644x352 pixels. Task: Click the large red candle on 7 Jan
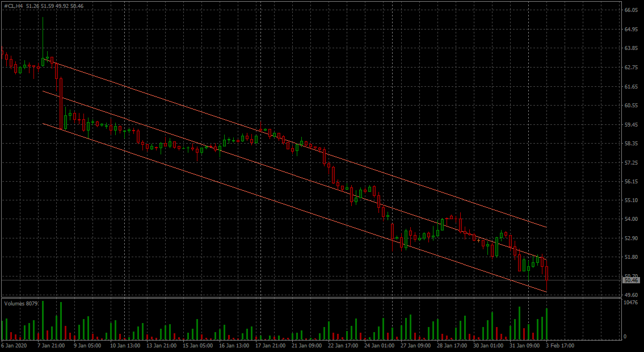coord(60,102)
